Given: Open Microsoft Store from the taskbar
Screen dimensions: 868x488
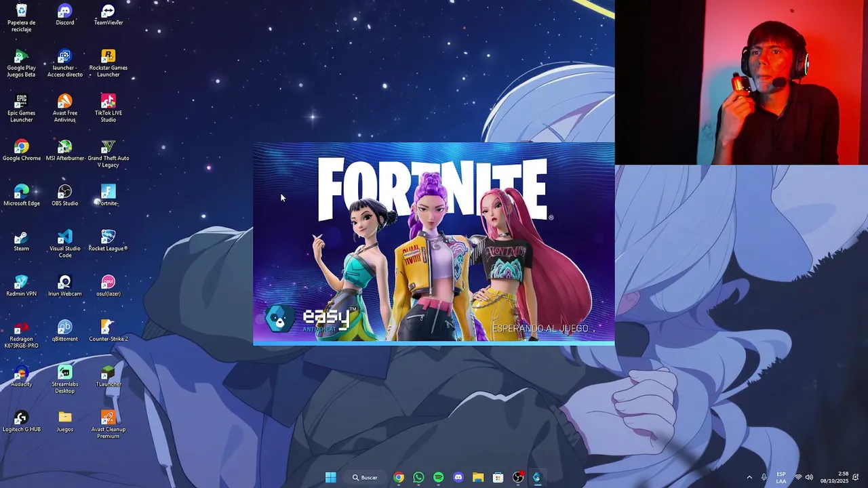Looking at the screenshot, I should (x=498, y=477).
